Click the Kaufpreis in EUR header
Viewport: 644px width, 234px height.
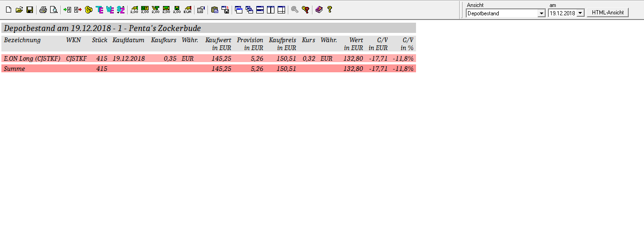283,44
